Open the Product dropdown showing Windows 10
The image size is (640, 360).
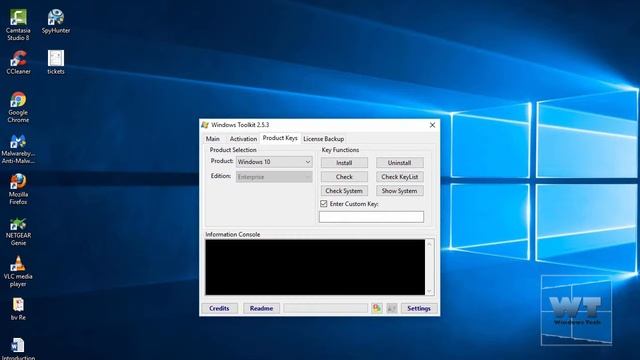pyautogui.click(x=274, y=162)
